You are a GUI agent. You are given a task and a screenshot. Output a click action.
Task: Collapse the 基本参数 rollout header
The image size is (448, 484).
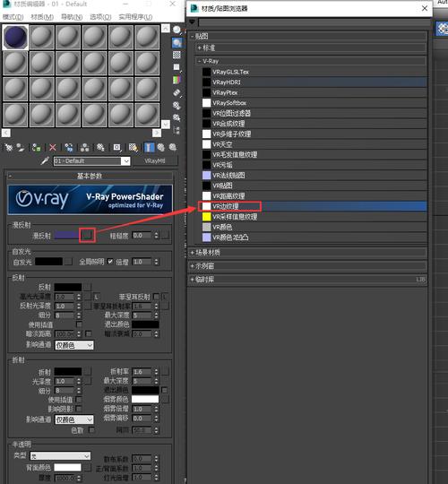pyautogui.click(x=90, y=176)
